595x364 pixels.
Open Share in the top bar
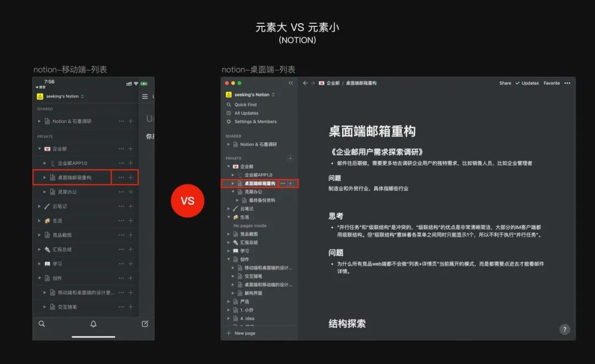click(505, 83)
